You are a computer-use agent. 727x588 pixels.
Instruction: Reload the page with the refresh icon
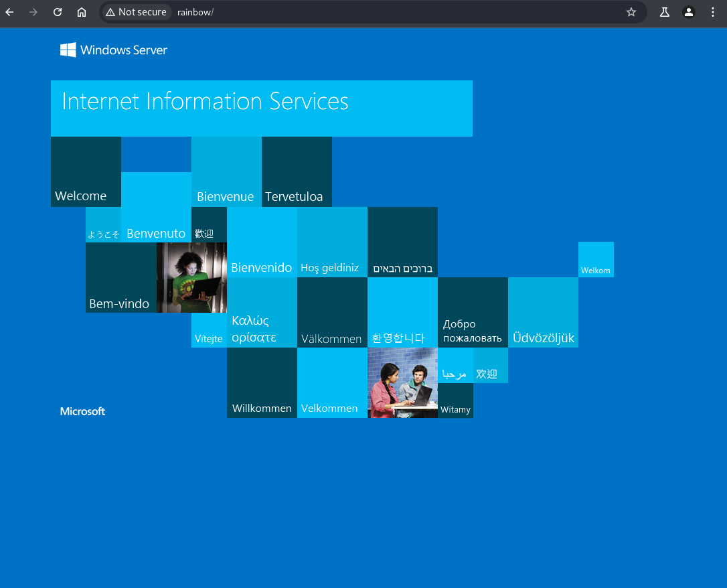[x=58, y=12]
